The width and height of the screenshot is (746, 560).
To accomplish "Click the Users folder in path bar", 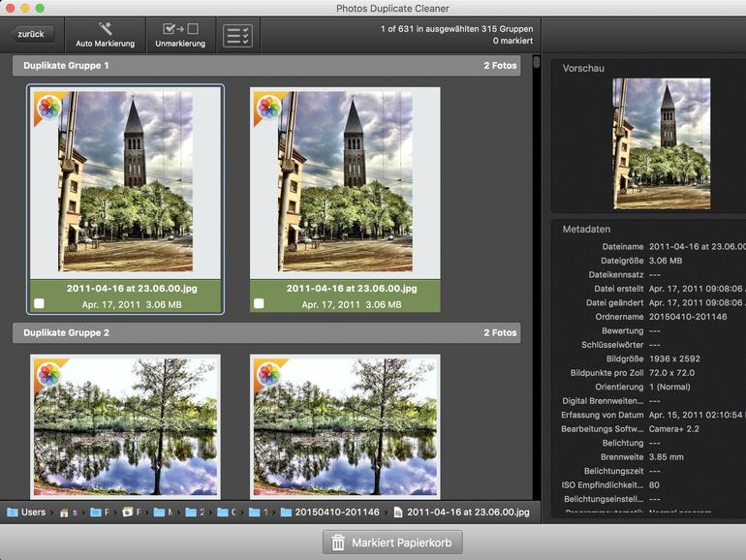I will tap(27, 513).
